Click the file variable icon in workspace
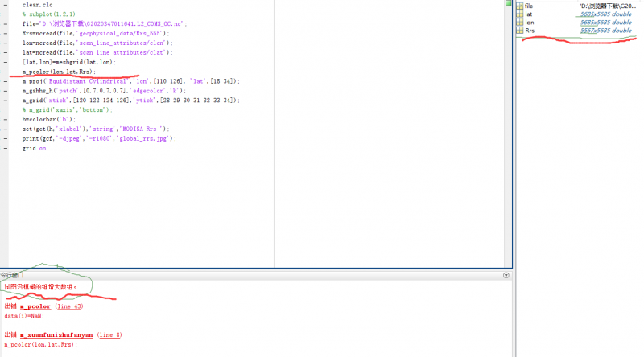 pos(519,6)
